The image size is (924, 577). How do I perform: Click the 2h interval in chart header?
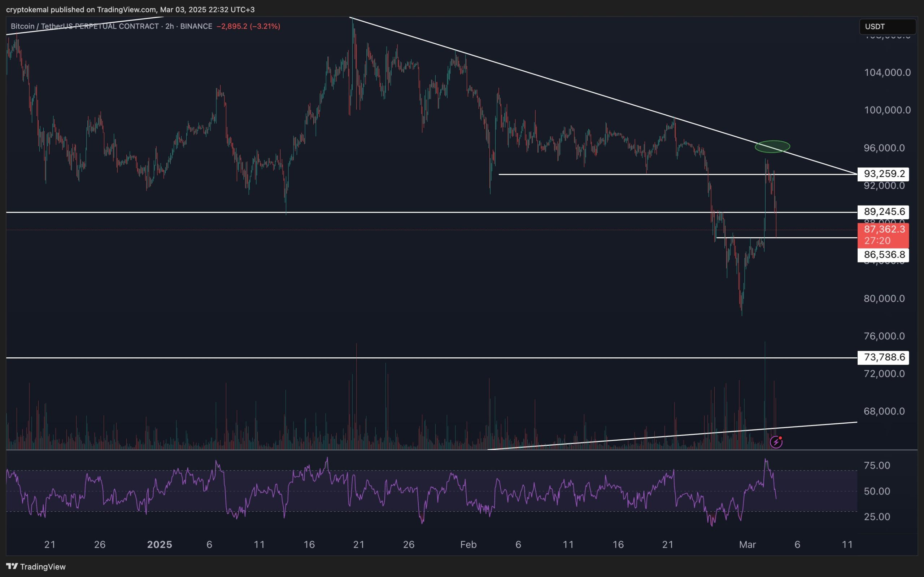click(170, 26)
